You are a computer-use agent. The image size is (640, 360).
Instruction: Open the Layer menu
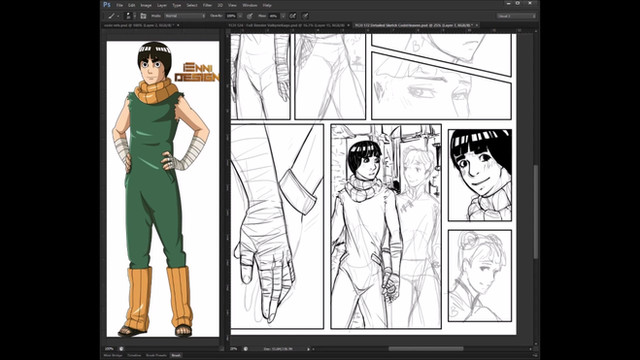162,5
